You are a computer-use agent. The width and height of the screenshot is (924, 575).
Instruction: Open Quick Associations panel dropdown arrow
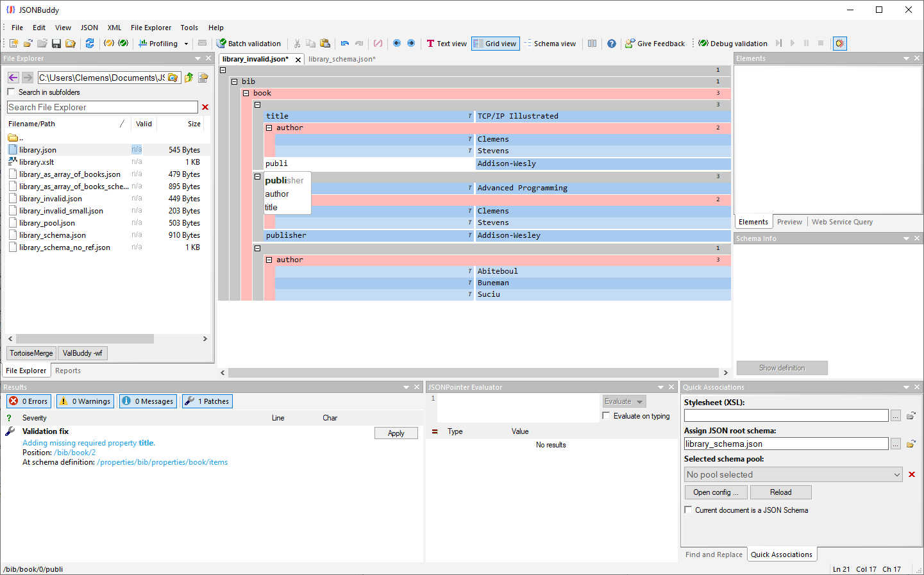(x=906, y=387)
